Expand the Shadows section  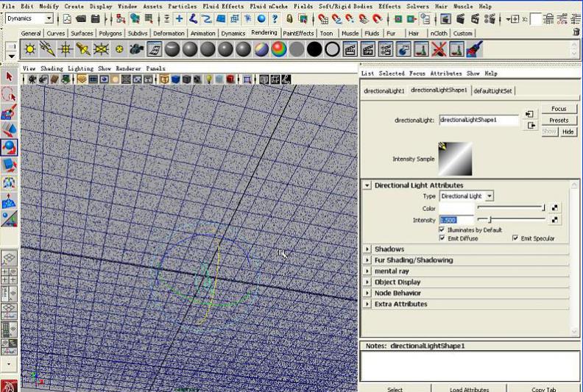click(367, 249)
